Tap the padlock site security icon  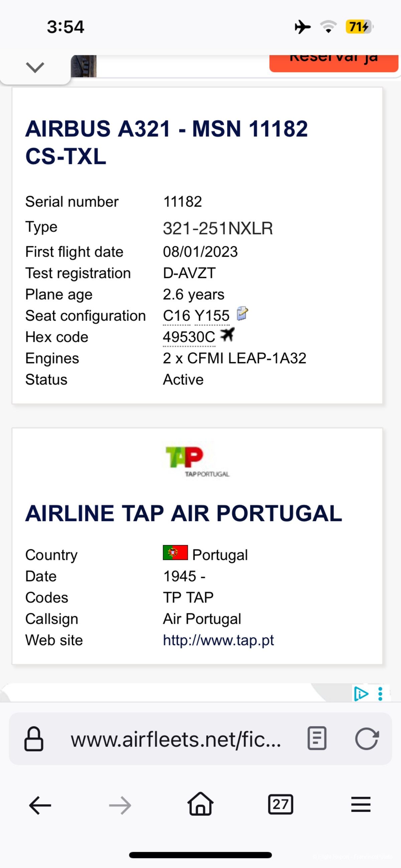tap(34, 739)
